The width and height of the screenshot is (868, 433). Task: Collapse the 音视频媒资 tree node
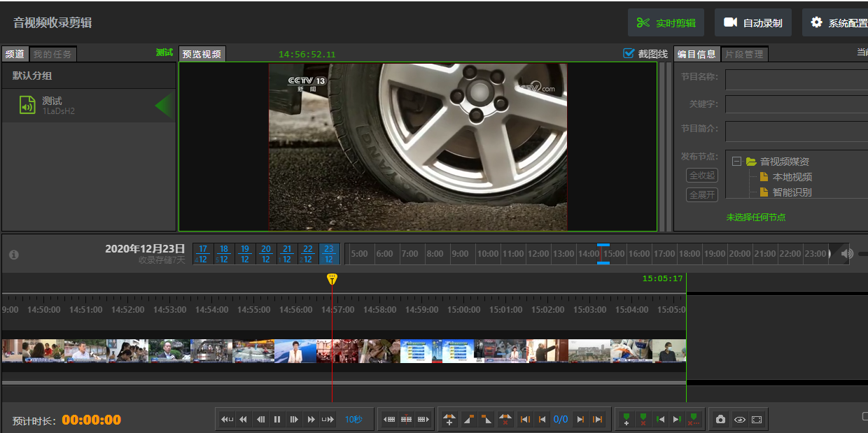[736, 162]
